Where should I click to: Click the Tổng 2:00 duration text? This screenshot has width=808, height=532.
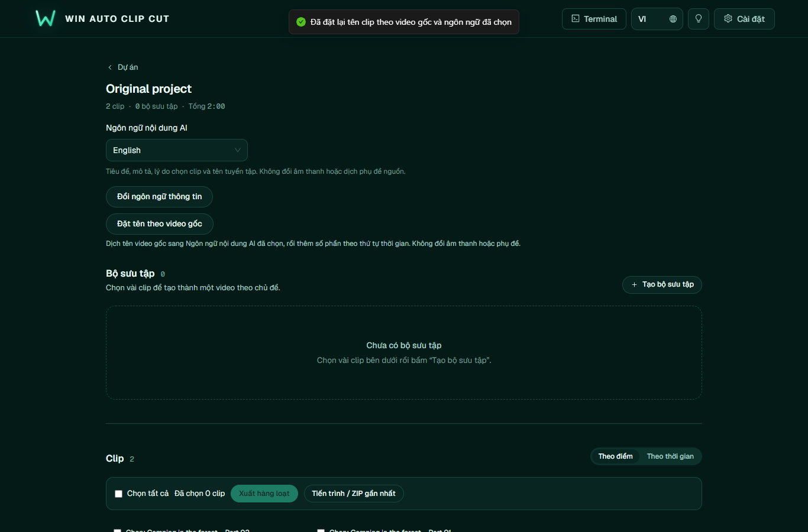point(206,106)
